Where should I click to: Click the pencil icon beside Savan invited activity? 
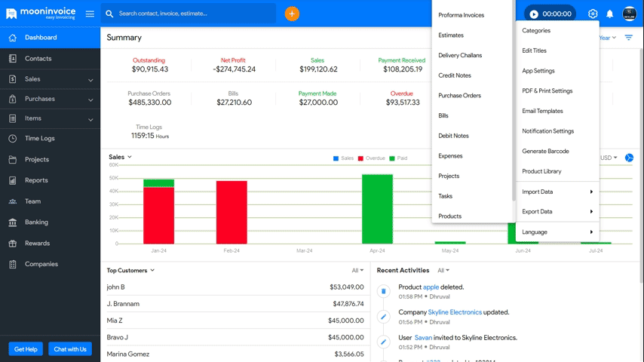tap(384, 342)
